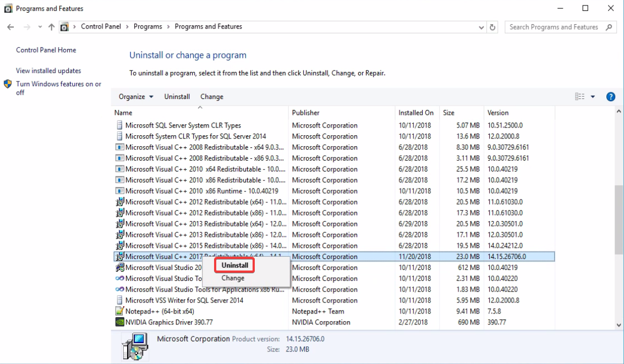Click Programs and Features breadcrumb segment

point(208,26)
